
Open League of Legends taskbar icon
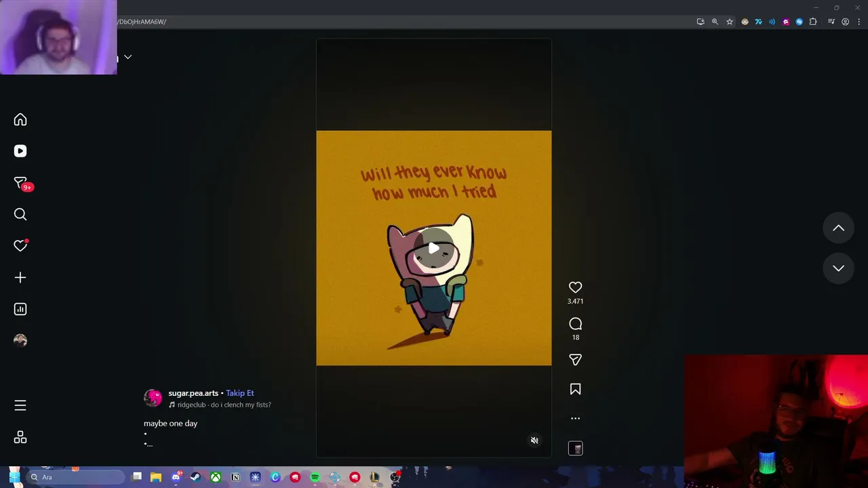[x=374, y=477]
